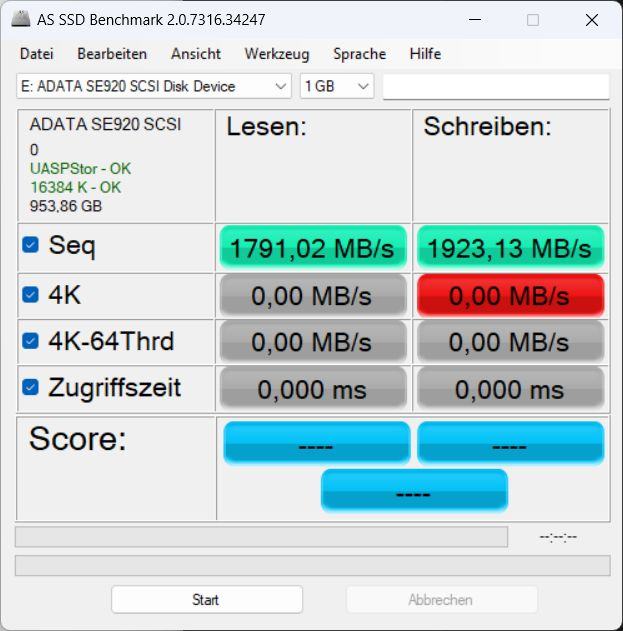Image resolution: width=623 pixels, height=631 pixels.
Task: Click the 16384 K - OK alignment text
Action: pos(76,187)
